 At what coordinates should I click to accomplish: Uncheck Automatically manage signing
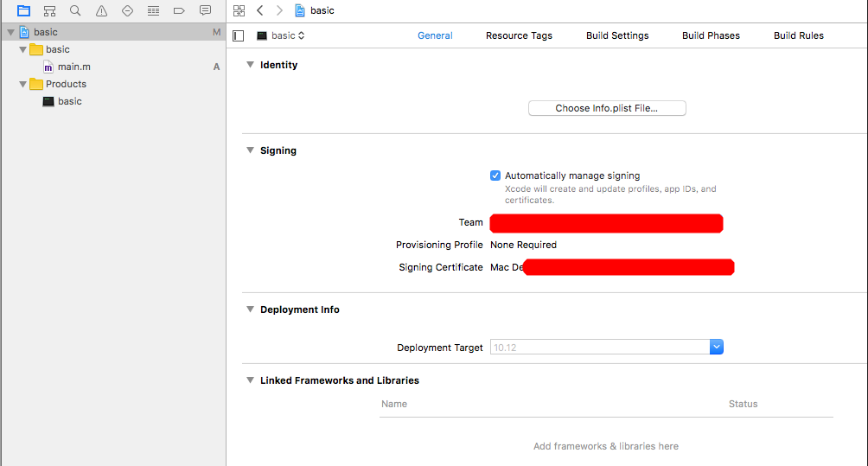tap(495, 176)
